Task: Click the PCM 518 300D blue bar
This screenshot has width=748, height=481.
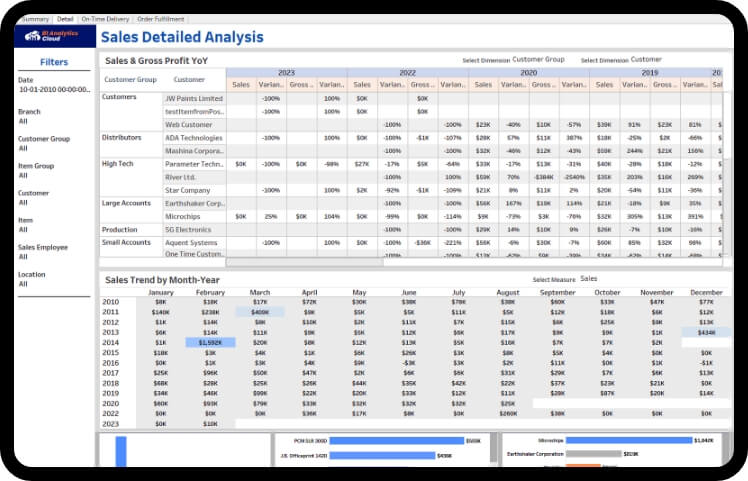Action: pos(396,441)
